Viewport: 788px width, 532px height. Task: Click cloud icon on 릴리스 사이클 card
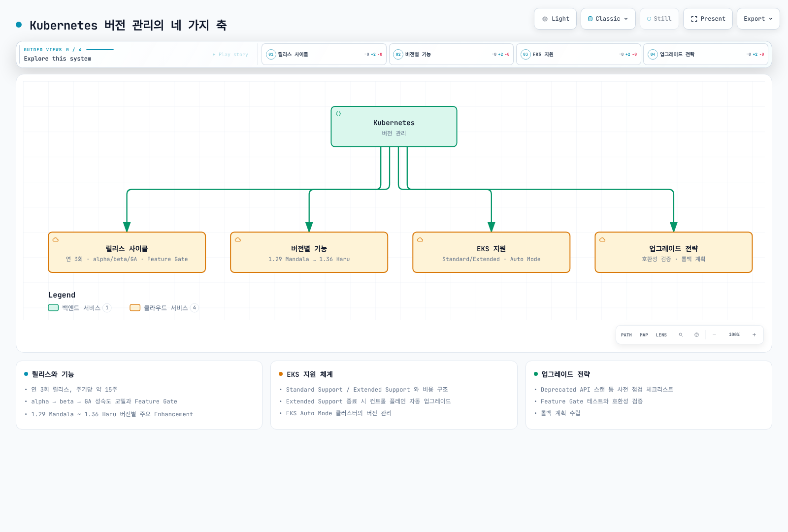click(56, 239)
